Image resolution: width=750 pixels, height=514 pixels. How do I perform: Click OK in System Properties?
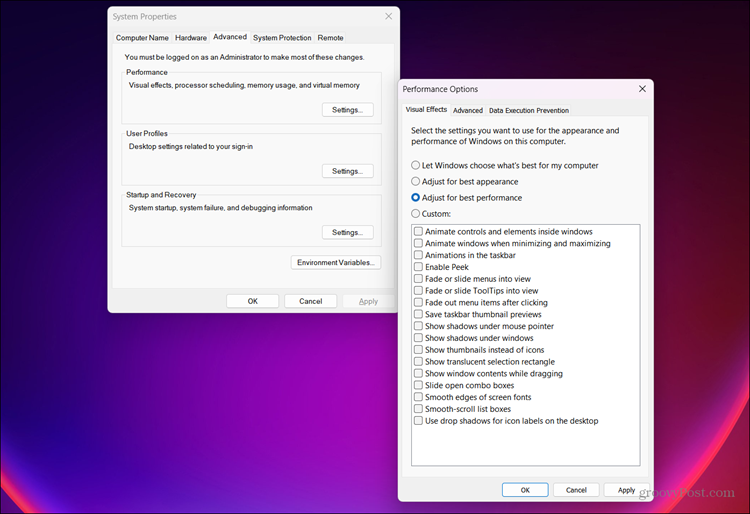click(x=253, y=301)
